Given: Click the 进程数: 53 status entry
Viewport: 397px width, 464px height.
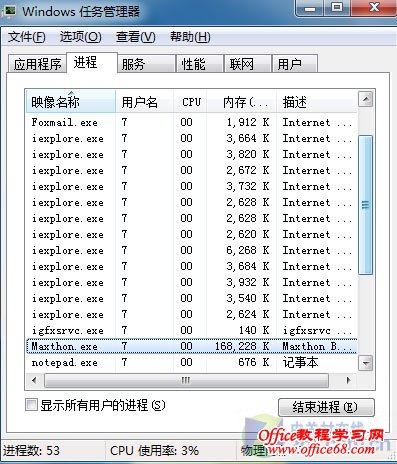Looking at the screenshot, I should coord(31,451).
